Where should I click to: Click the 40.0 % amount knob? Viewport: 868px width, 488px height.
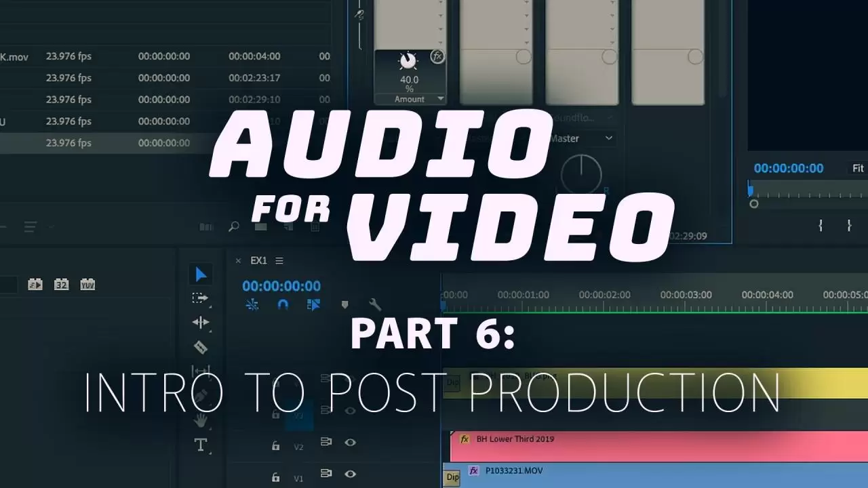[x=408, y=62]
